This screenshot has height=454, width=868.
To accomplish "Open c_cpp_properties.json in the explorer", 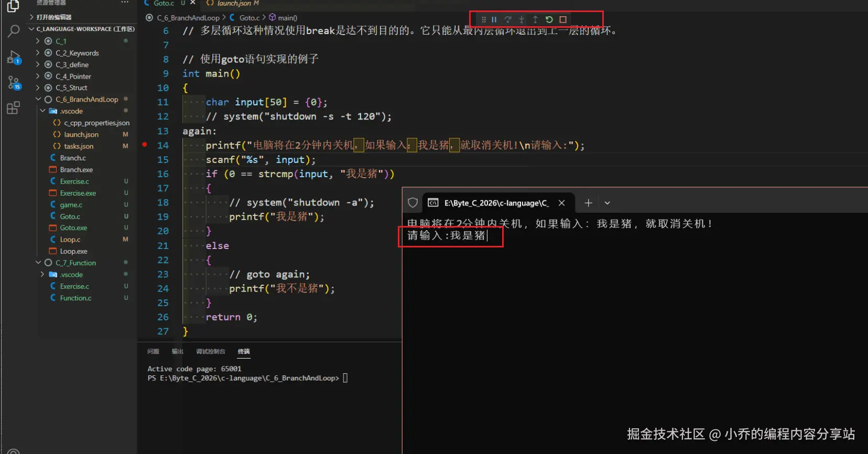I will pos(96,123).
